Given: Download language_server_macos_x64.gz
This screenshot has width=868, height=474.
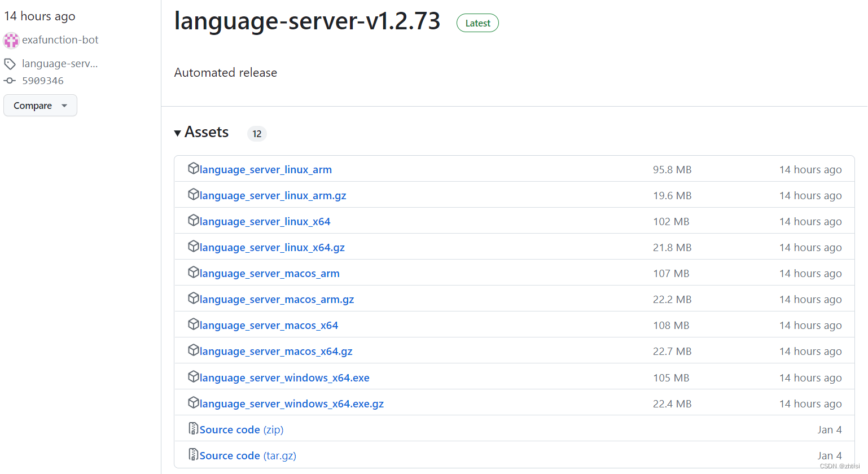Looking at the screenshot, I should (x=276, y=352).
